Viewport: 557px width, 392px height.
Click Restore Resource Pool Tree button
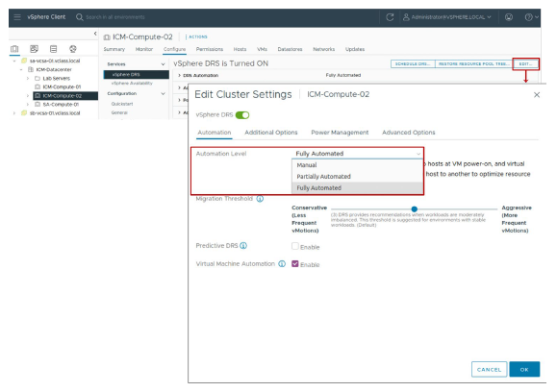point(474,63)
